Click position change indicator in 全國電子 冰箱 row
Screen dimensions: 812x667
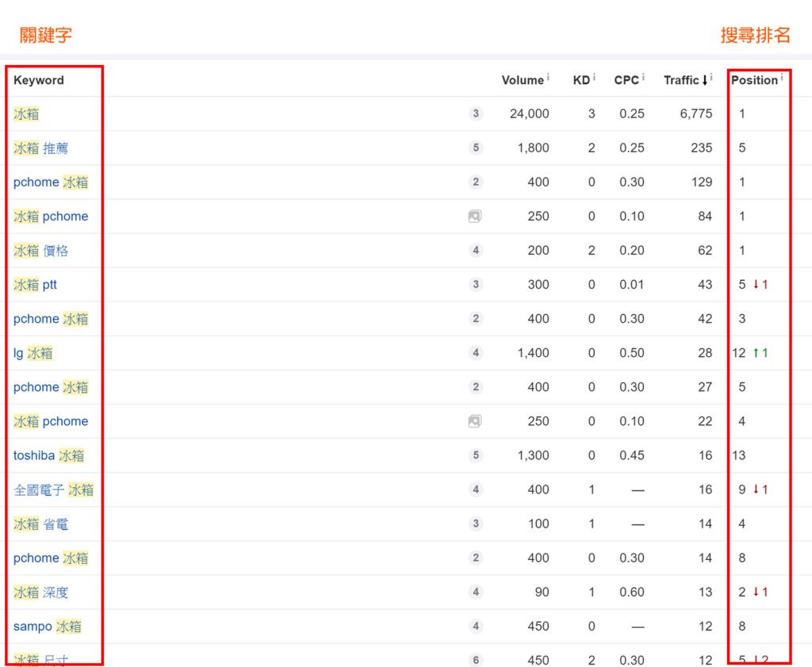pyautogui.click(x=760, y=489)
